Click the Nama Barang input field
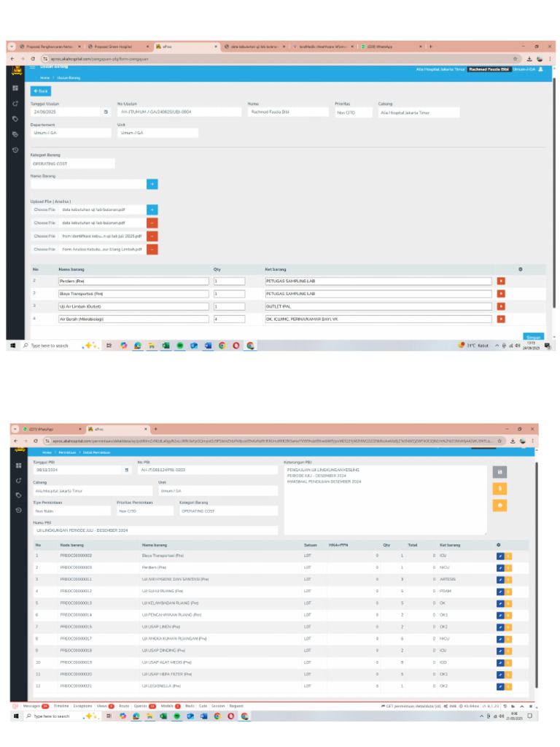This screenshot has height=747, width=560. coord(88,184)
